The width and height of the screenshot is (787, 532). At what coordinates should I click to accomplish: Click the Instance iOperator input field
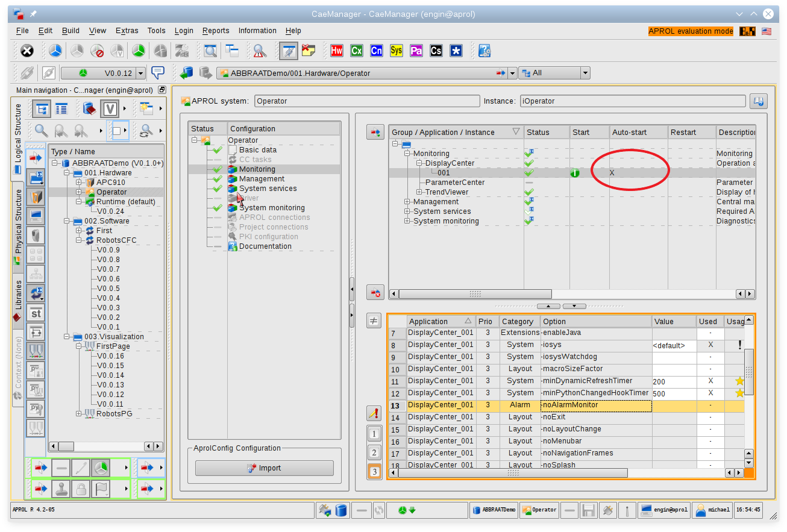pyautogui.click(x=633, y=101)
